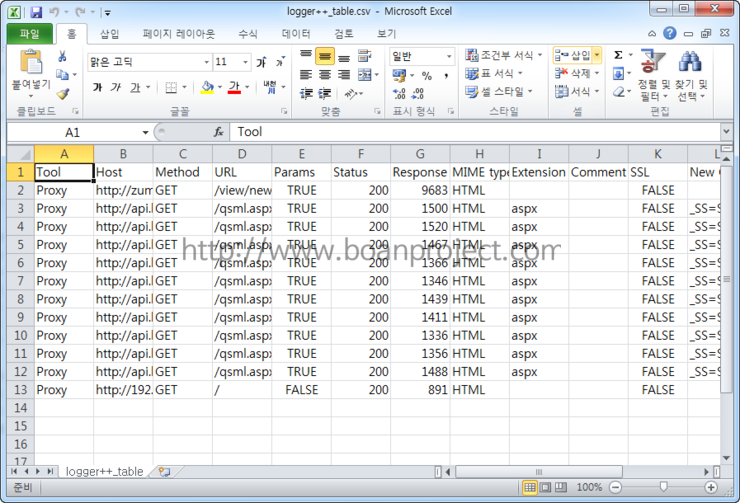Open the font name dropdown
Viewport: 740px width, 503px height.
point(206,62)
